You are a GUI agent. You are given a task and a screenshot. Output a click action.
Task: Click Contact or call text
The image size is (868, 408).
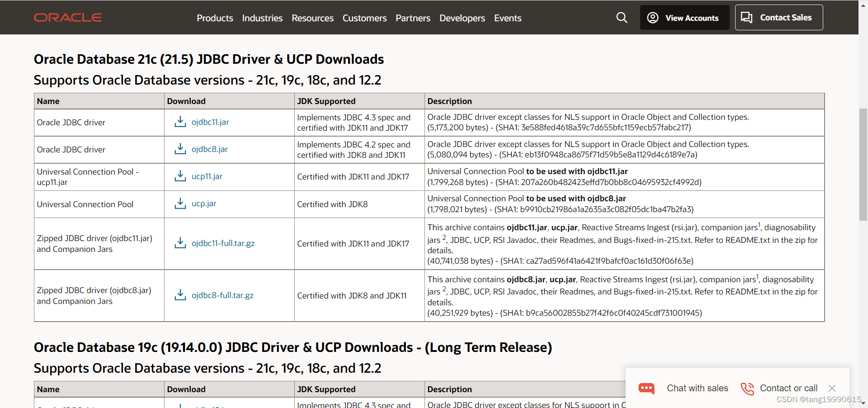[788, 388]
